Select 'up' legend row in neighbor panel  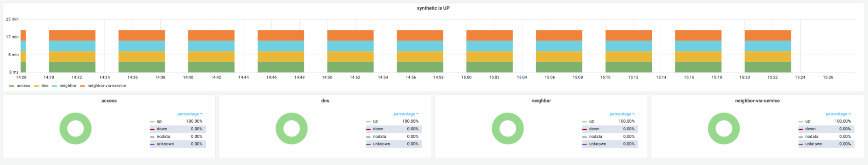point(610,121)
